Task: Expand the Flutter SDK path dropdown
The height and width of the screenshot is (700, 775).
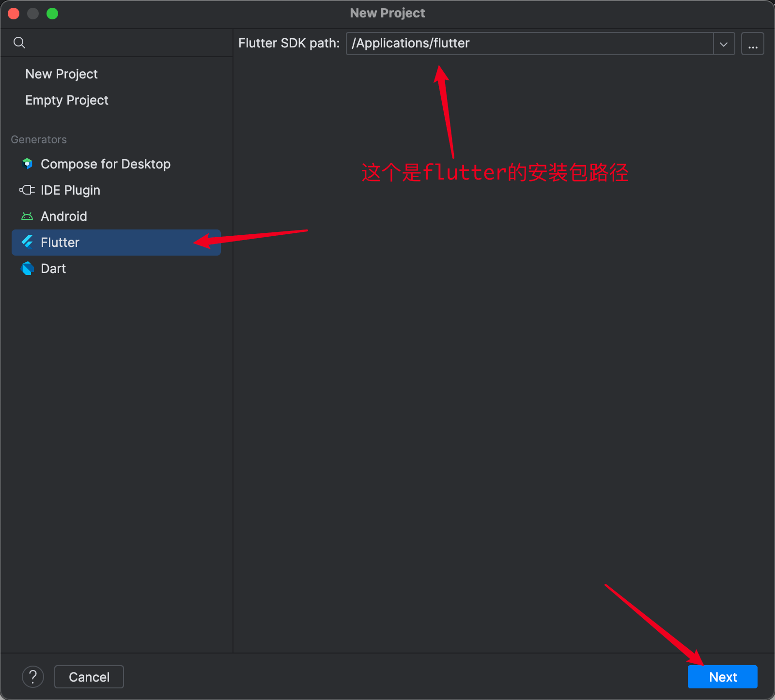Action: [724, 44]
